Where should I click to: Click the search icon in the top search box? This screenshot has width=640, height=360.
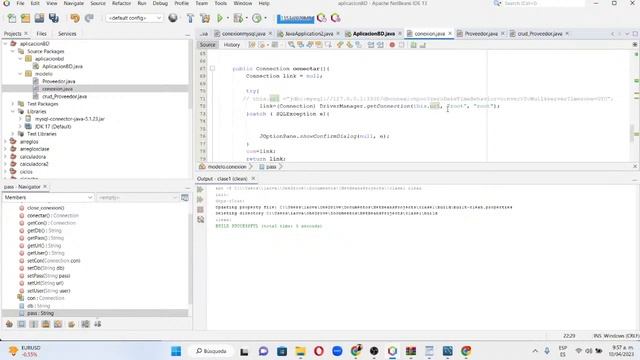[497, 3]
